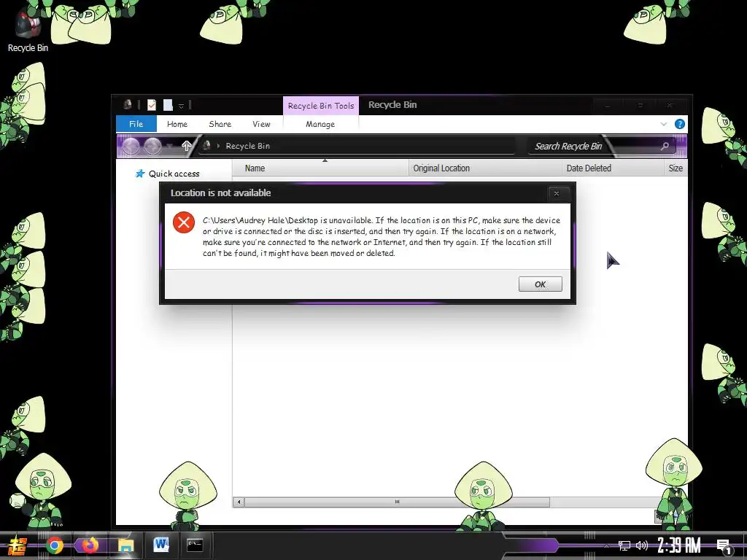The image size is (747, 560).
Task: Sort by the Name column header
Action: (320, 168)
